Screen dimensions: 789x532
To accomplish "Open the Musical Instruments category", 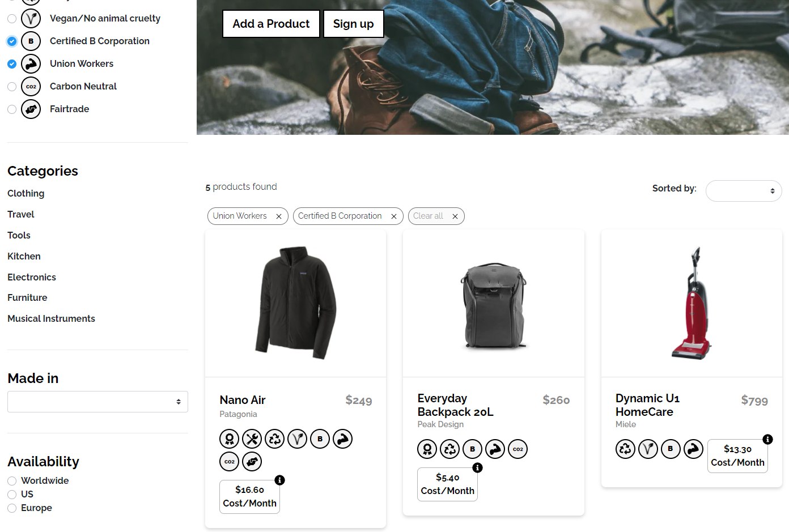I will click(x=51, y=318).
